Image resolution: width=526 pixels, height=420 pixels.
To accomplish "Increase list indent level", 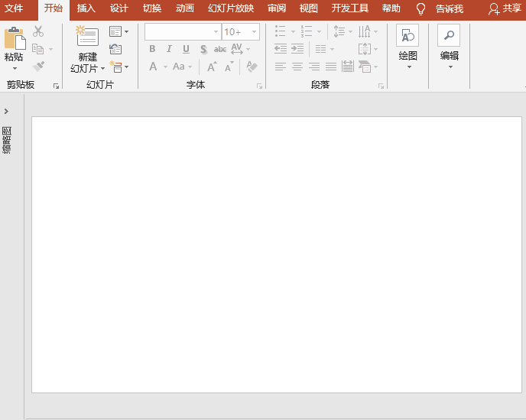I will (297, 49).
